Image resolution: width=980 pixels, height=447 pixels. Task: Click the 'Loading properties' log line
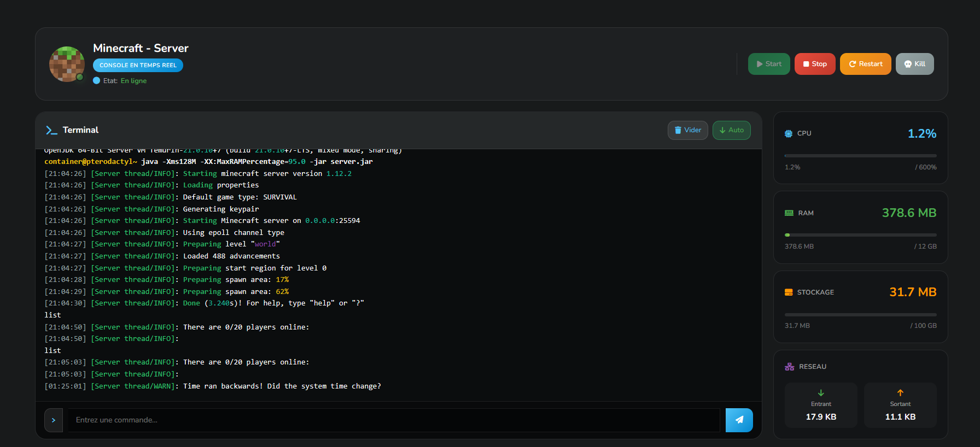coord(151,185)
